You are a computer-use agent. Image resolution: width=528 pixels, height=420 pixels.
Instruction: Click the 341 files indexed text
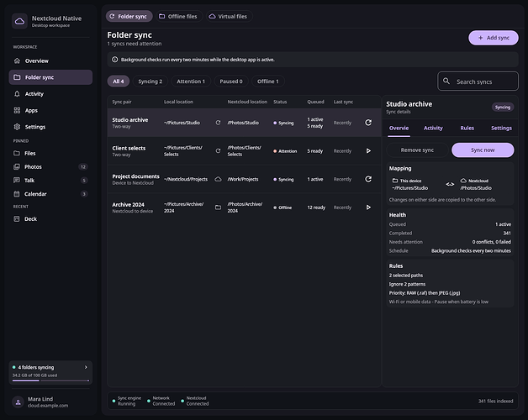click(496, 401)
